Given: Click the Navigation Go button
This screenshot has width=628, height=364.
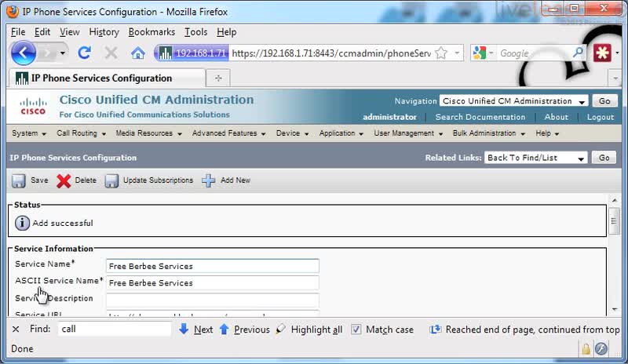Looking at the screenshot, I should pos(604,101).
